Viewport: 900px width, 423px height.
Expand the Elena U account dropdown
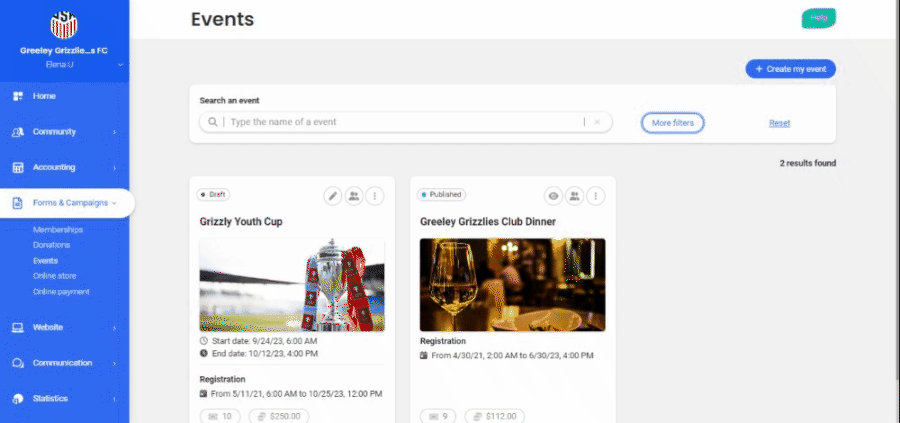pyautogui.click(x=121, y=65)
